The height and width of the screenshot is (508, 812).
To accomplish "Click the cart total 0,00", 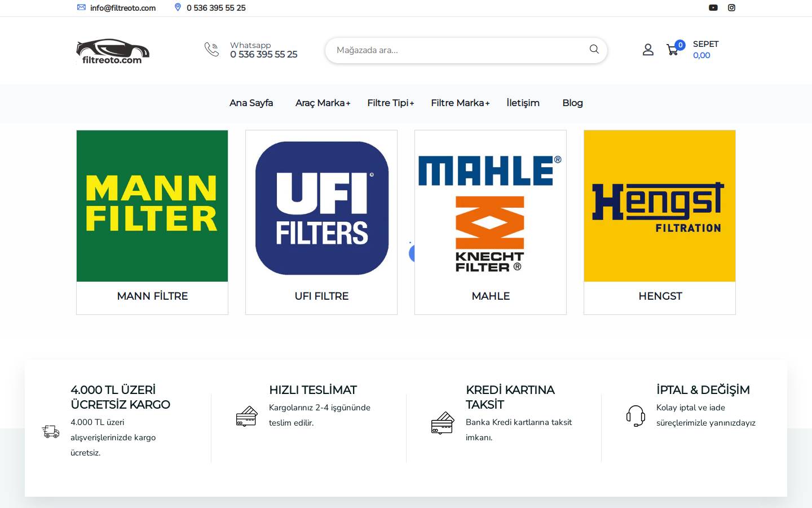I will click(701, 55).
